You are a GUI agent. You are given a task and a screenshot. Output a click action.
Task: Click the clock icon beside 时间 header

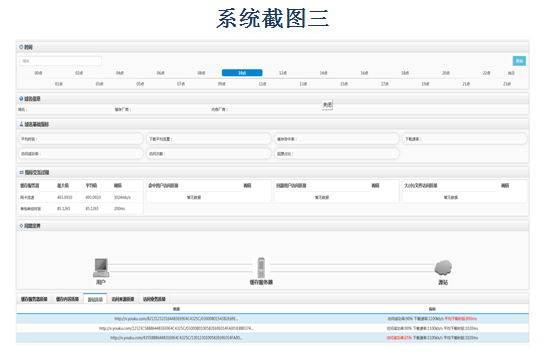pos(21,47)
